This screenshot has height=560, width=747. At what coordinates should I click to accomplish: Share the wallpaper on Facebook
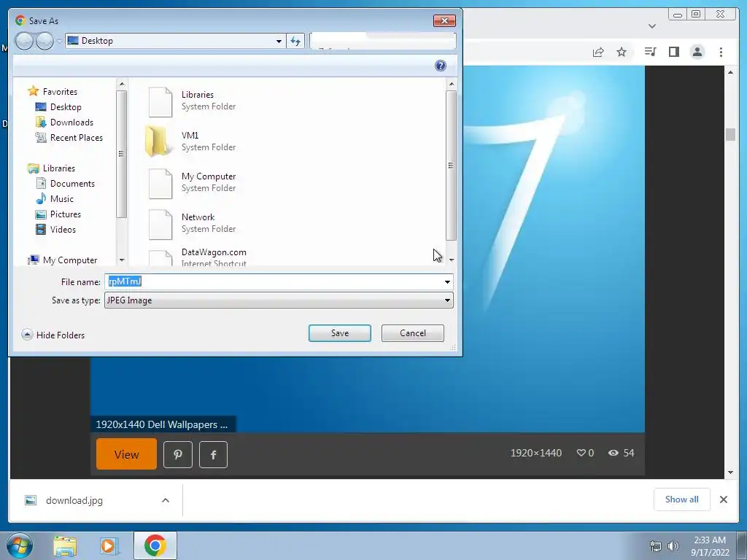click(x=213, y=454)
